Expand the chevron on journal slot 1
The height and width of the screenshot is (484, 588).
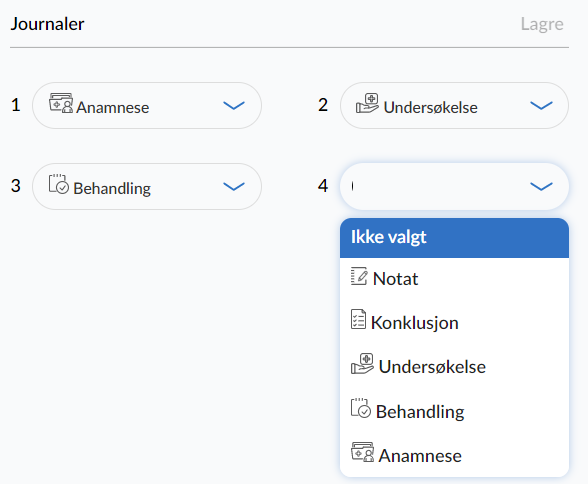pyautogui.click(x=234, y=106)
